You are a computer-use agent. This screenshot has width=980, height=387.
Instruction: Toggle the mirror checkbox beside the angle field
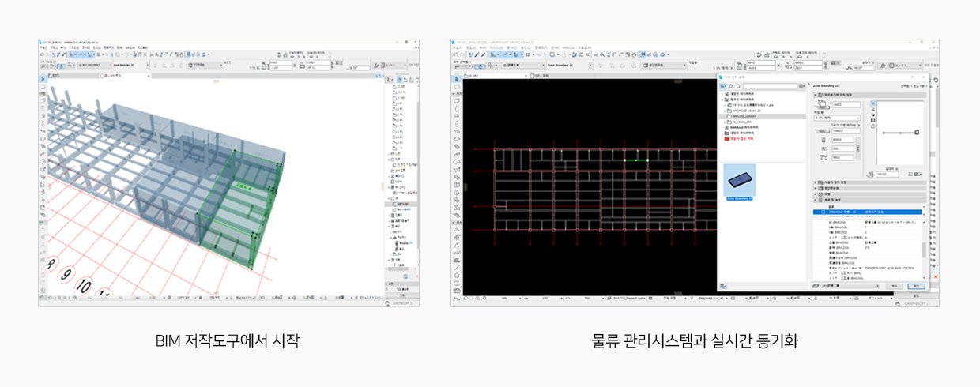(x=910, y=174)
